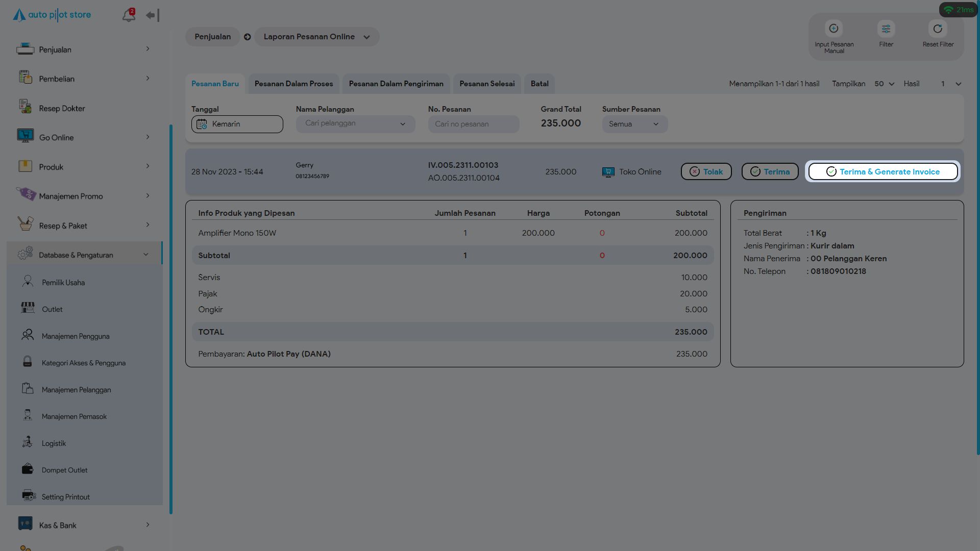Click the Reset Filter icon
Viewport: 980px width, 551px height.
(937, 29)
